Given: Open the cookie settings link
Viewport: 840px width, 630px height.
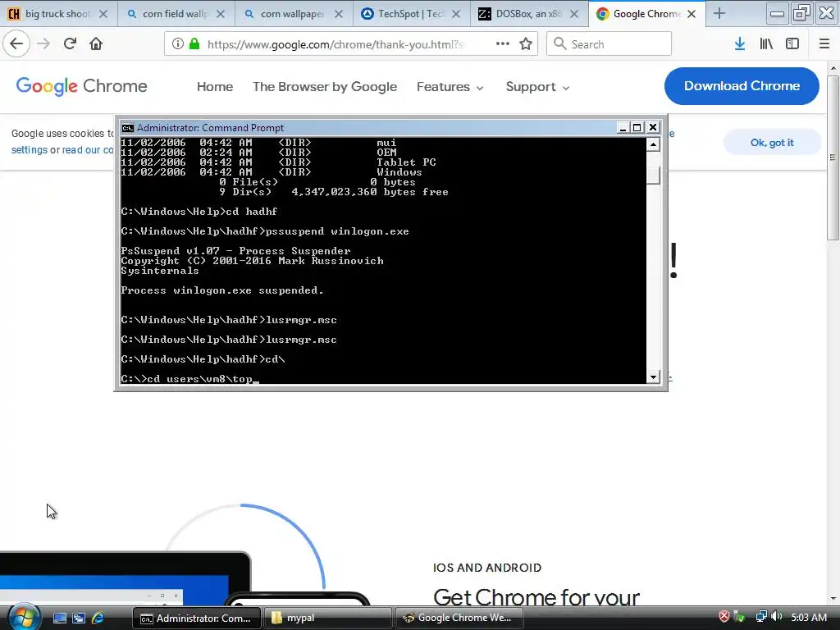Looking at the screenshot, I should (30, 150).
